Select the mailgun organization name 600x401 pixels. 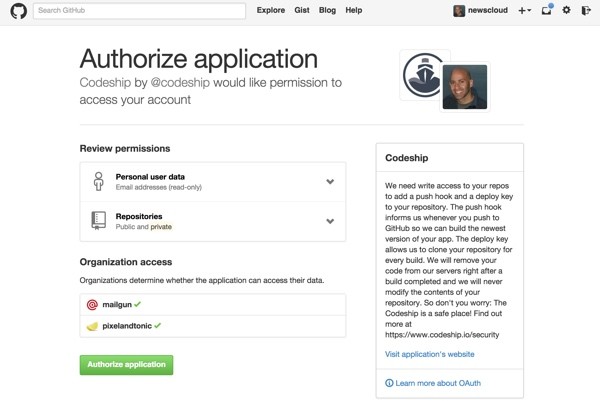pyautogui.click(x=117, y=305)
